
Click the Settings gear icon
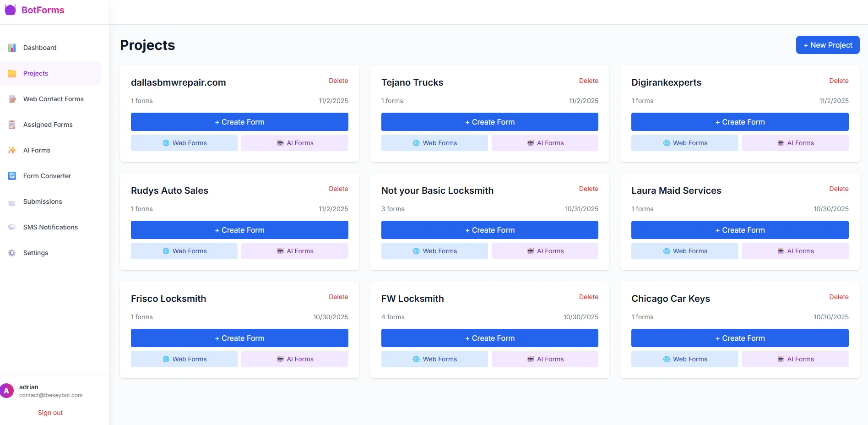(11, 253)
